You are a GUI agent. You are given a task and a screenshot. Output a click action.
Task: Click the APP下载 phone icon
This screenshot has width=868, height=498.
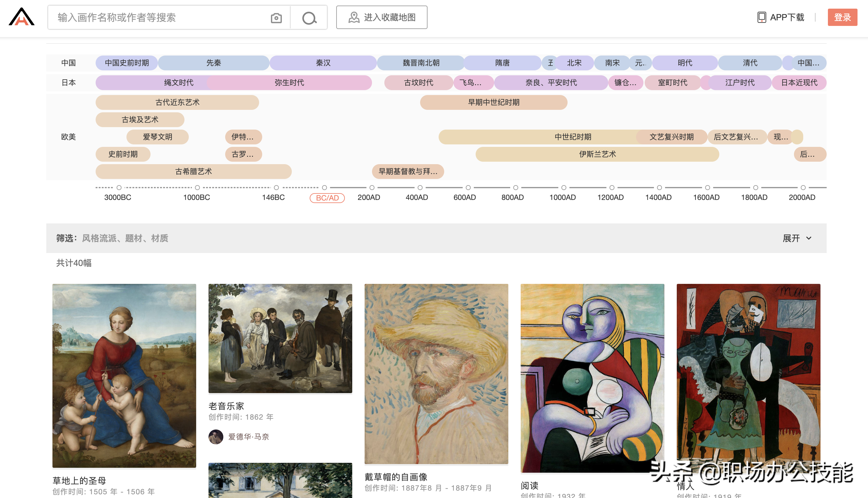tap(762, 17)
